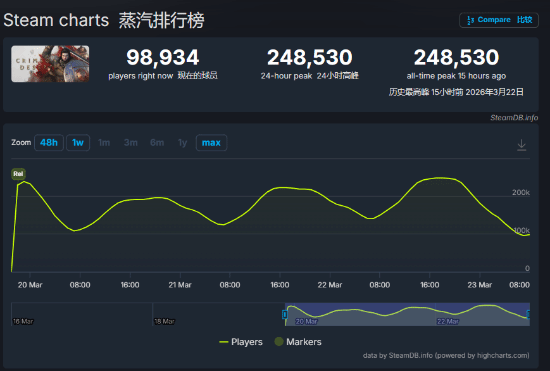
Task: Select the 1m zoom range
Action: (x=104, y=143)
